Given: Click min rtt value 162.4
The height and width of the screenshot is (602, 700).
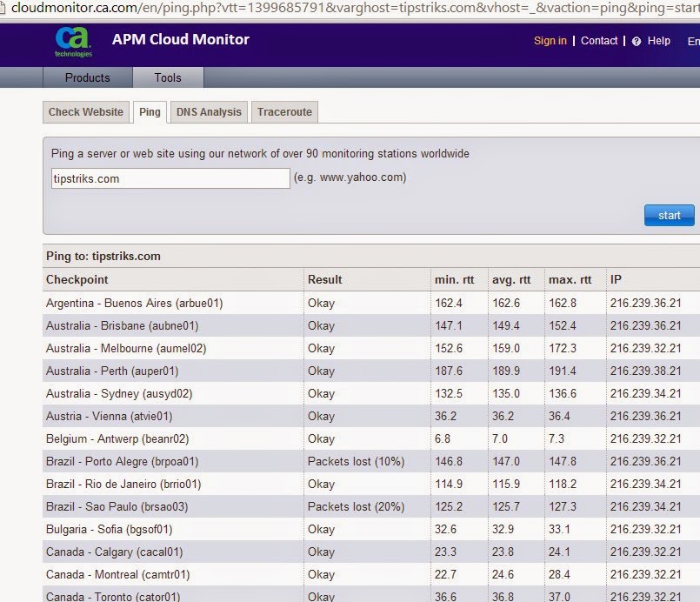Looking at the screenshot, I should [x=449, y=304].
